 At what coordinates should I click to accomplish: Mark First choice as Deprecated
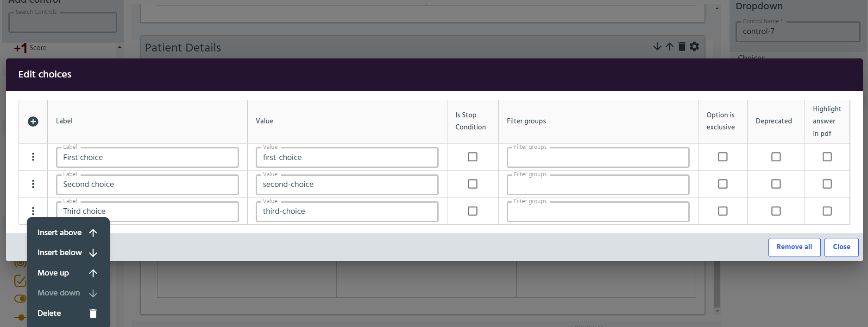click(x=776, y=157)
